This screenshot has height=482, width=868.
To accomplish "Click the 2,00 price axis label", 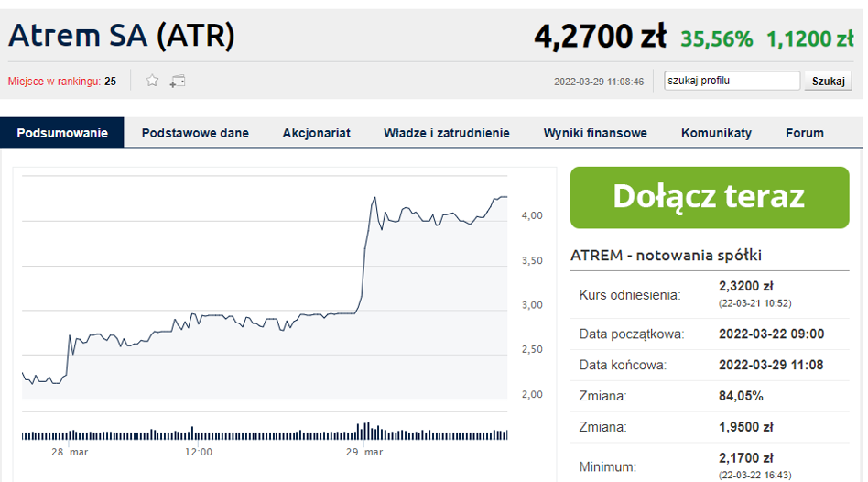I will coord(532,394).
